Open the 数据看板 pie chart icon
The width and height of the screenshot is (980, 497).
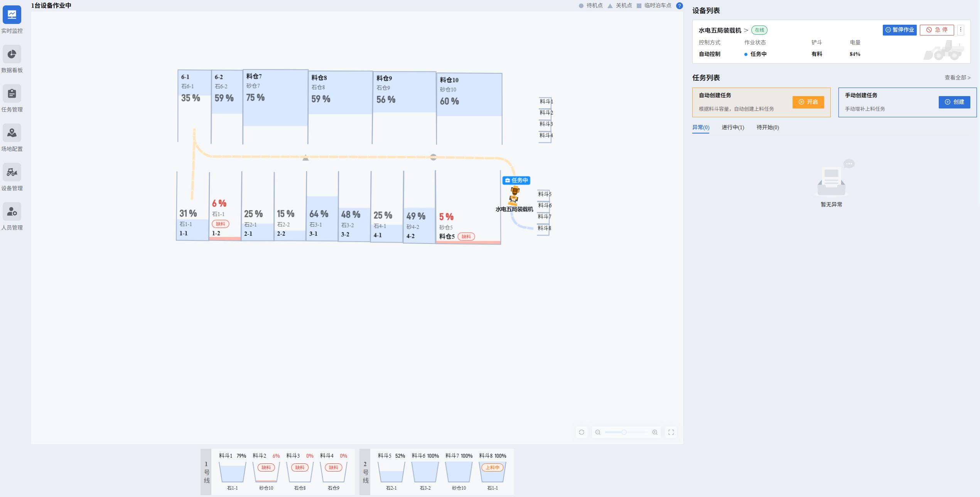pos(12,54)
